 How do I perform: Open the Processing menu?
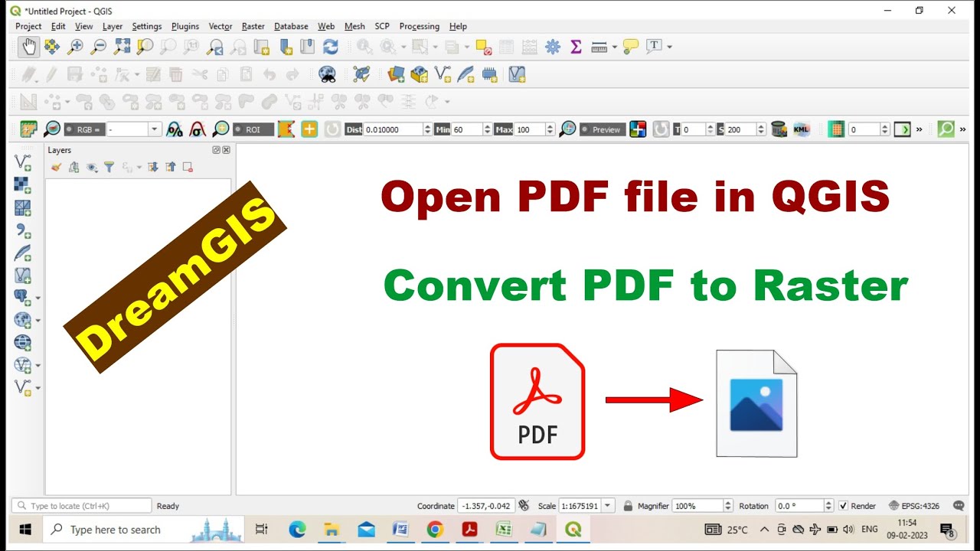pyautogui.click(x=419, y=26)
